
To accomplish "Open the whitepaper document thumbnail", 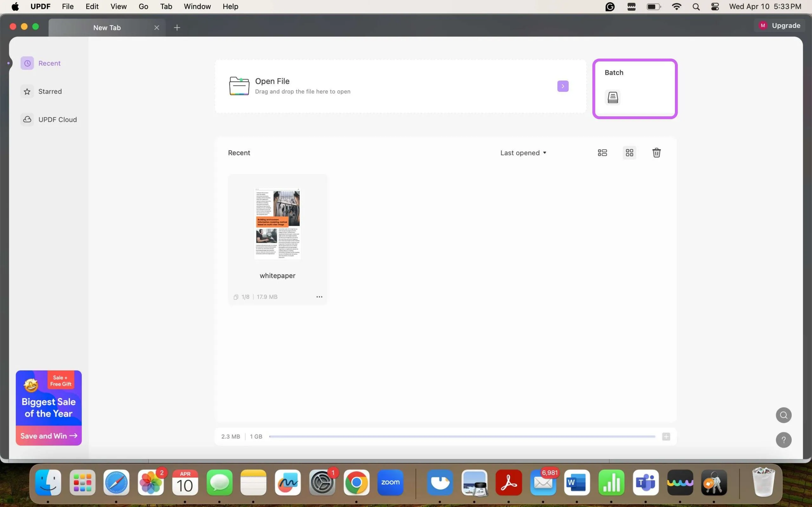I will pyautogui.click(x=277, y=224).
